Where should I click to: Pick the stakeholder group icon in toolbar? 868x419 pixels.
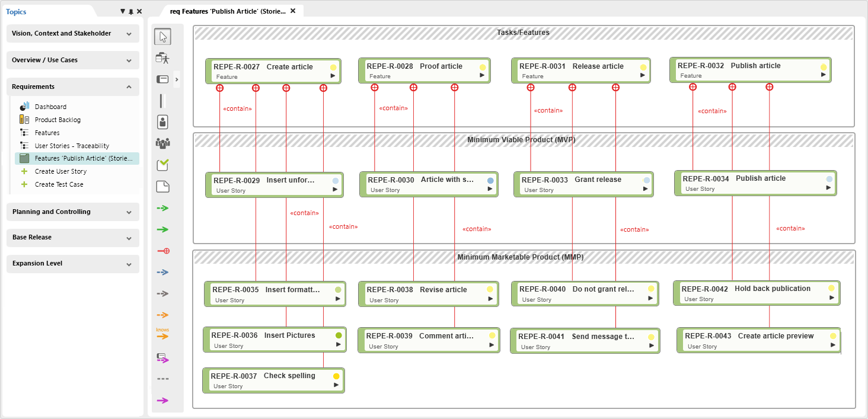[x=162, y=143]
